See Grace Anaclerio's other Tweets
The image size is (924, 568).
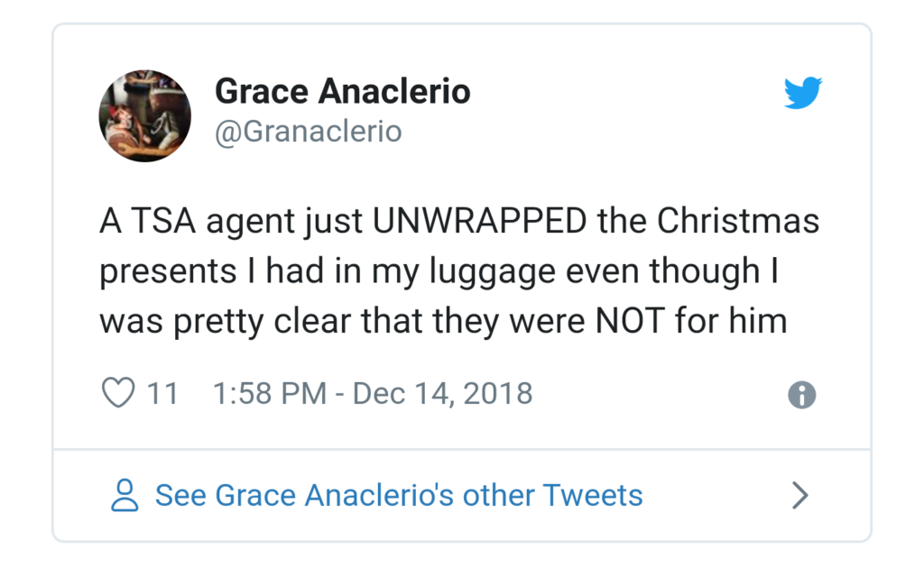399,495
